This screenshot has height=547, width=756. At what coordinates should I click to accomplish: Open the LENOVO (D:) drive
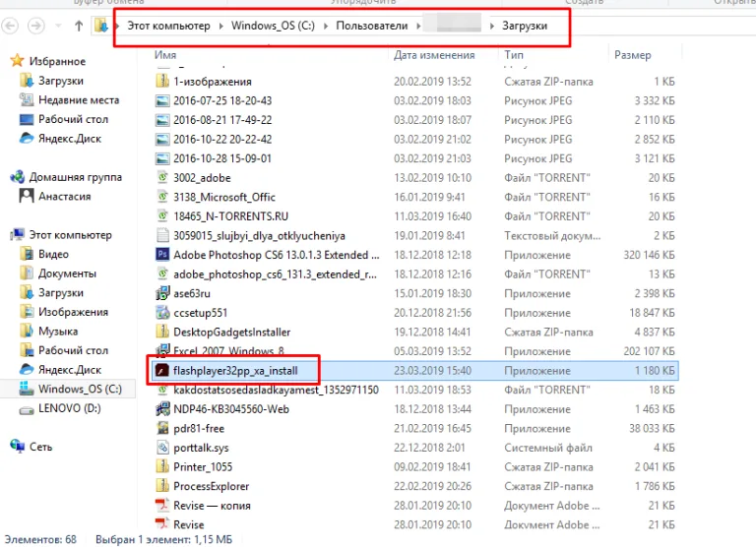click(70, 408)
